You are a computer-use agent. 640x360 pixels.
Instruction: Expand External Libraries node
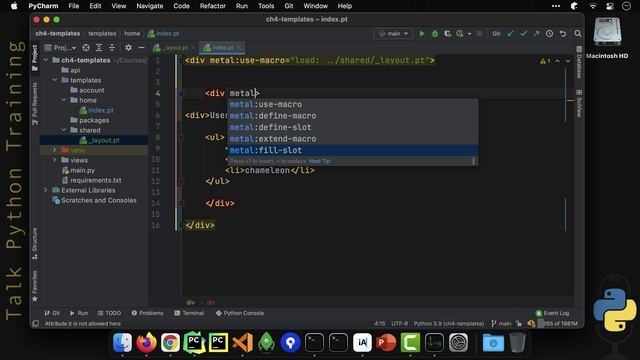[x=46, y=190]
